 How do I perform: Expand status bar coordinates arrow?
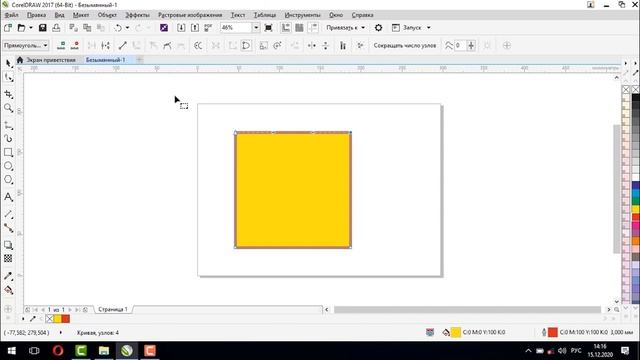point(61,333)
